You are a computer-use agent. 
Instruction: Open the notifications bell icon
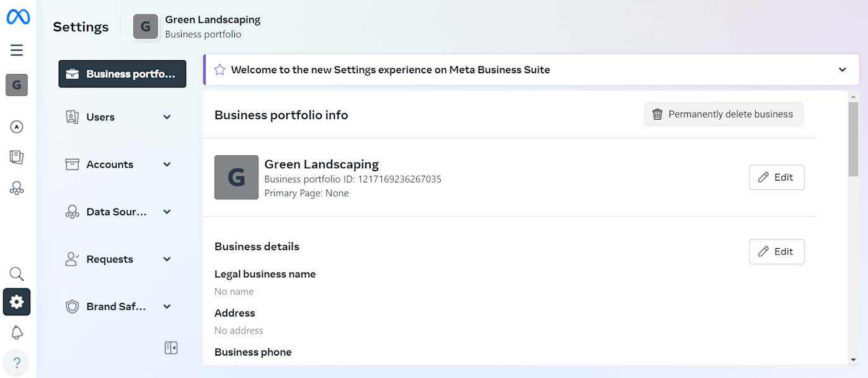coord(17,333)
